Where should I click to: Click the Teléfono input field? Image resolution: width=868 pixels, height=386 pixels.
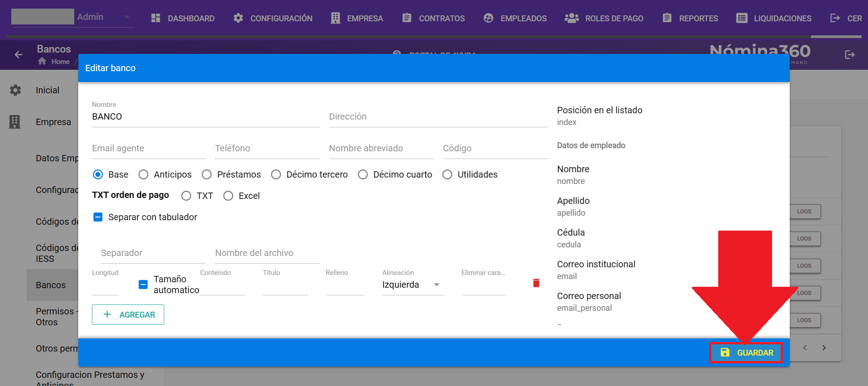pos(267,148)
